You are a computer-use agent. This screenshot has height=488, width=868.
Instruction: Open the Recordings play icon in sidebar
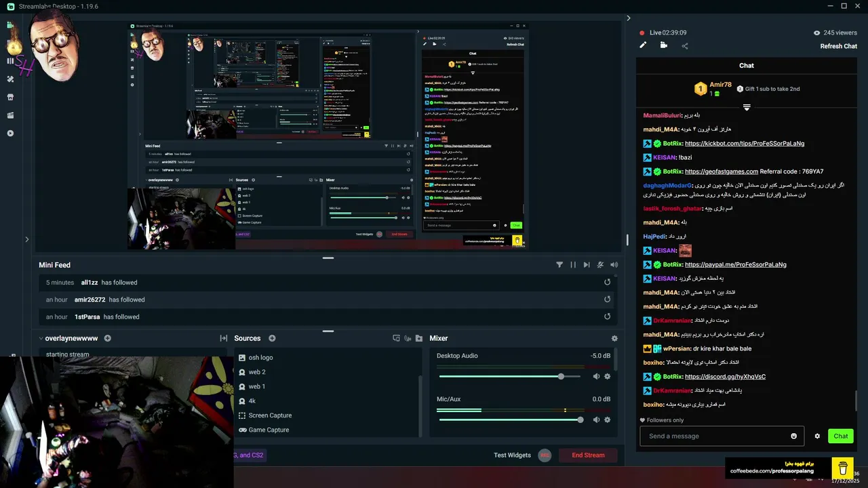tap(10, 134)
